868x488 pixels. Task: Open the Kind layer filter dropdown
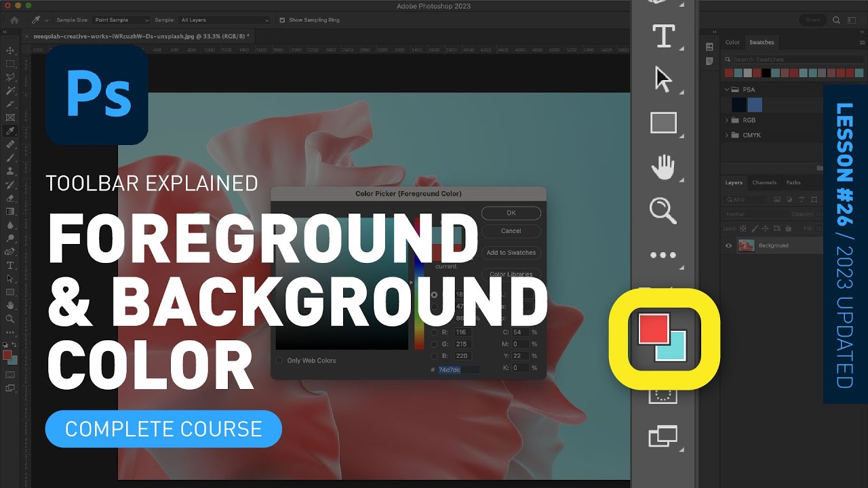coord(745,200)
